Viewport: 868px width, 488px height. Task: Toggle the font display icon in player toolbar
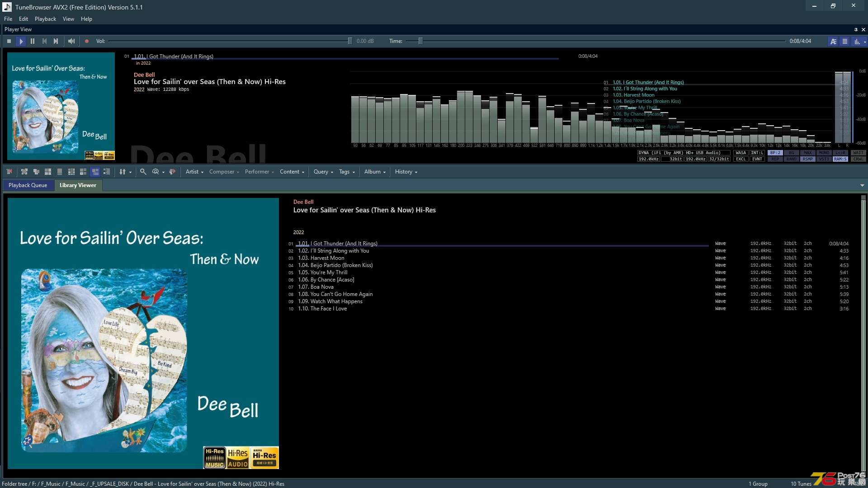(x=833, y=41)
